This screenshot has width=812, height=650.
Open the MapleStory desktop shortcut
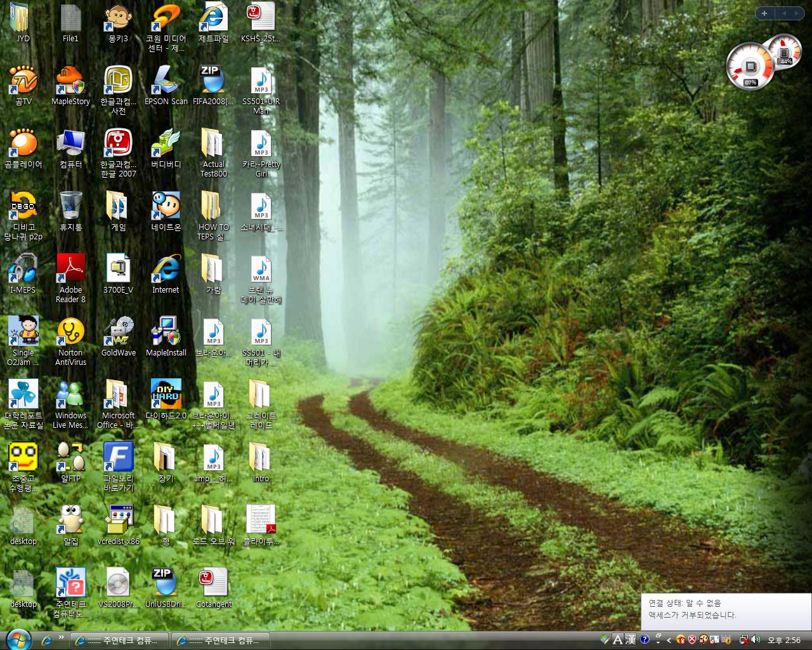coord(70,85)
